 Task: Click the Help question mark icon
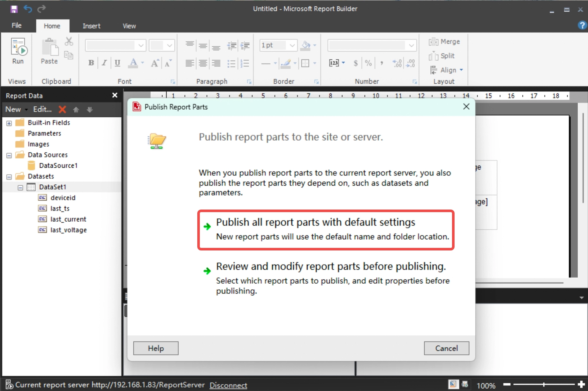click(582, 25)
